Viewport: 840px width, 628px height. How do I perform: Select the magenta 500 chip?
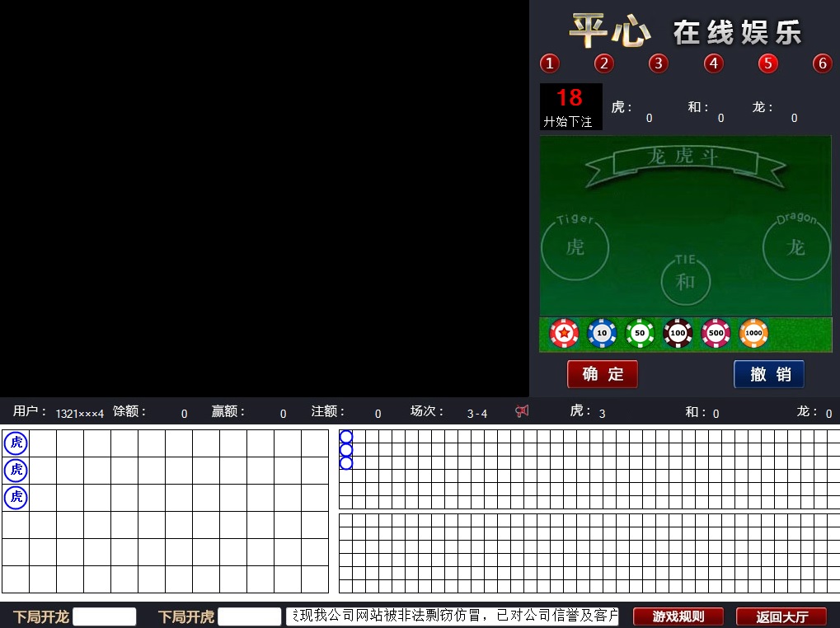pyautogui.click(x=716, y=333)
